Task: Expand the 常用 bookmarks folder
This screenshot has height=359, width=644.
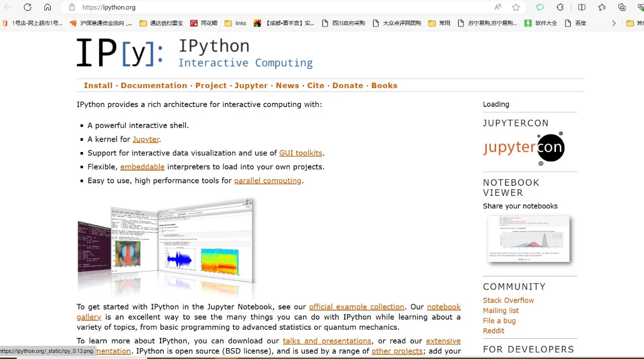Action: [439, 23]
